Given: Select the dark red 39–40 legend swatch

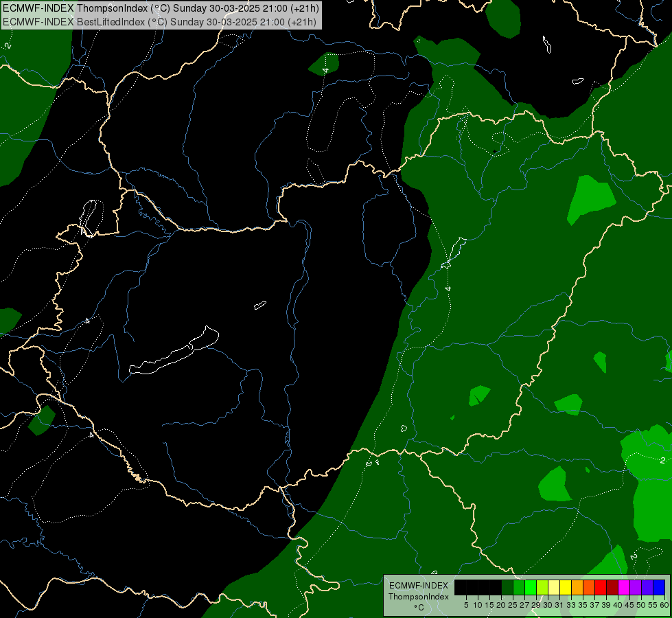Looking at the screenshot, I should click(x=612, y=587).
